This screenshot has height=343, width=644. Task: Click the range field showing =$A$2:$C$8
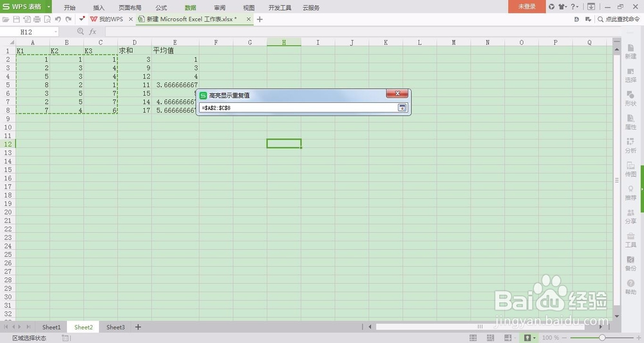[298, 107]
